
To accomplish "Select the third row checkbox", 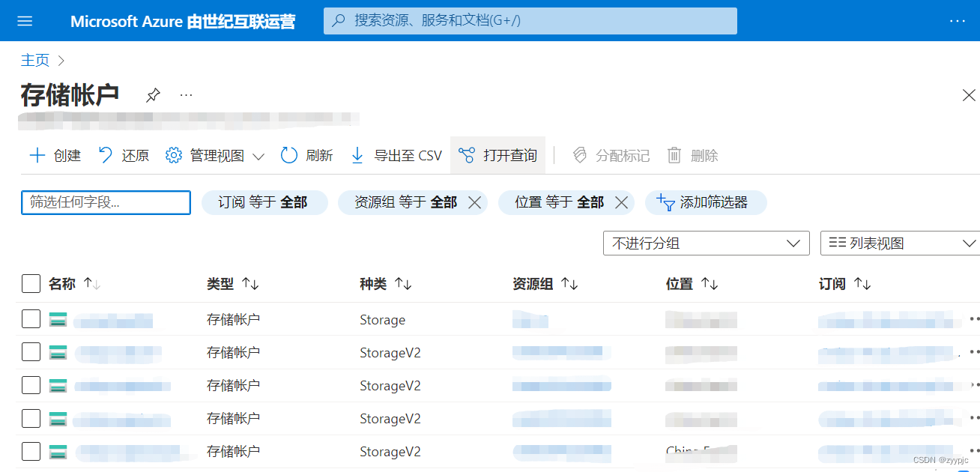I will coord(31,385).
